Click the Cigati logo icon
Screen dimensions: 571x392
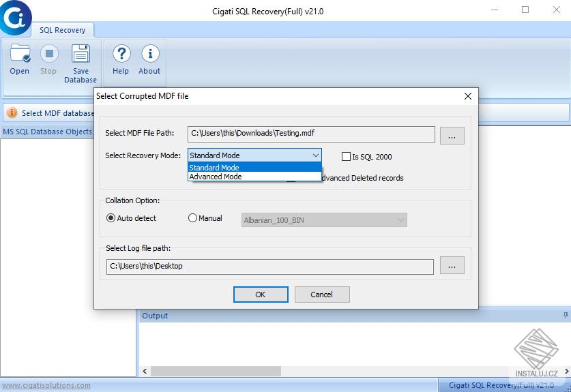pos(15,17)
